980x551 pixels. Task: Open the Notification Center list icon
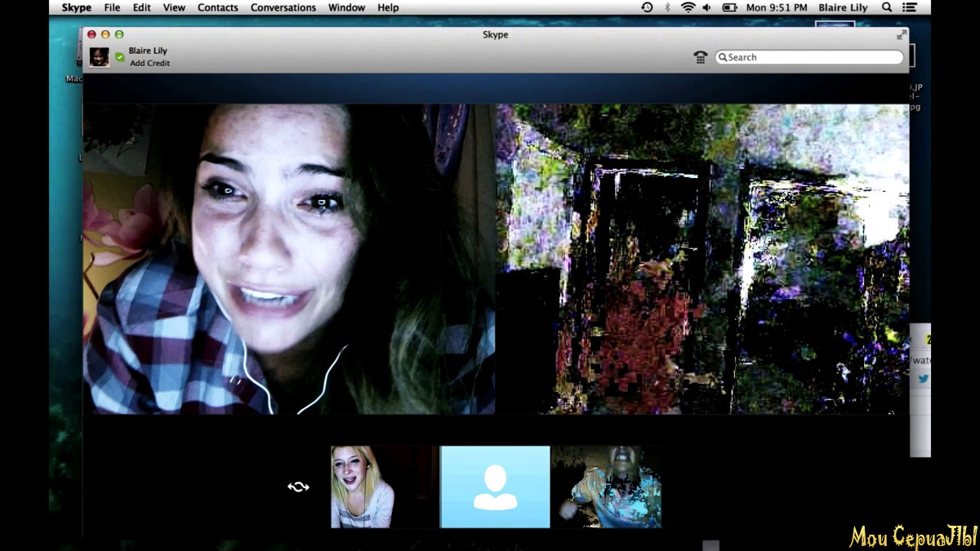coord(910,7)
